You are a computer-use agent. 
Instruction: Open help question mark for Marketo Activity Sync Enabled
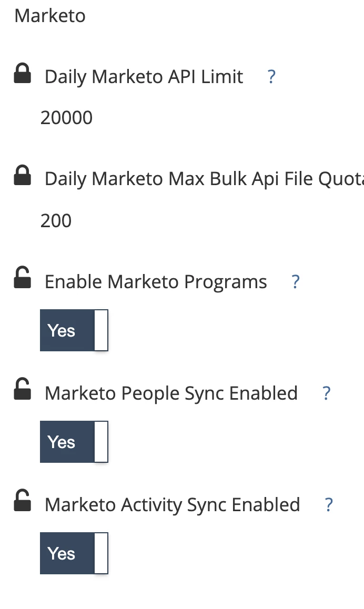pyautogui.click(x=329, y=505)
